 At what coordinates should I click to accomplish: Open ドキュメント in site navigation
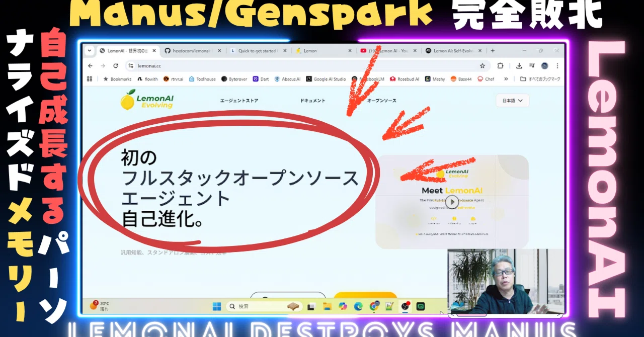tap(312, 101)
